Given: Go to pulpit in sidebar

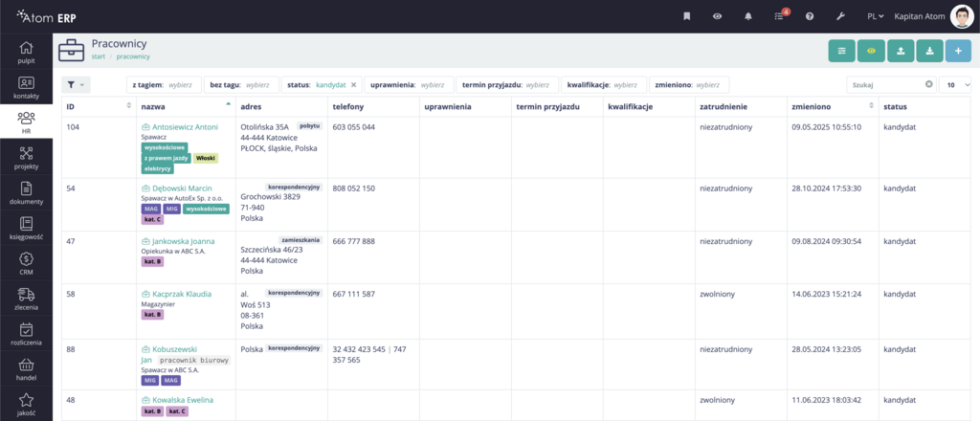Looking at the screenshot, I should click(26, 52).
